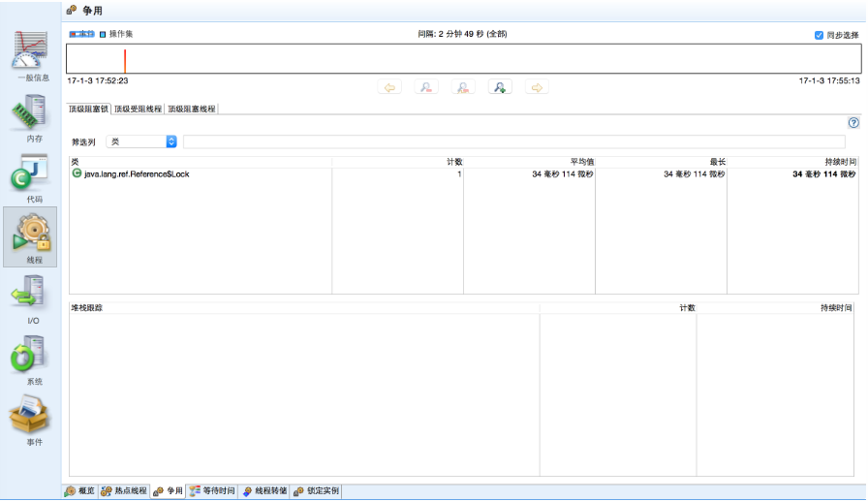Image resolution: width=868 pixels, height=501 pixels.
Task: Click the start timestamp 17-1-3 17:52:23
Action: (98, 80)
